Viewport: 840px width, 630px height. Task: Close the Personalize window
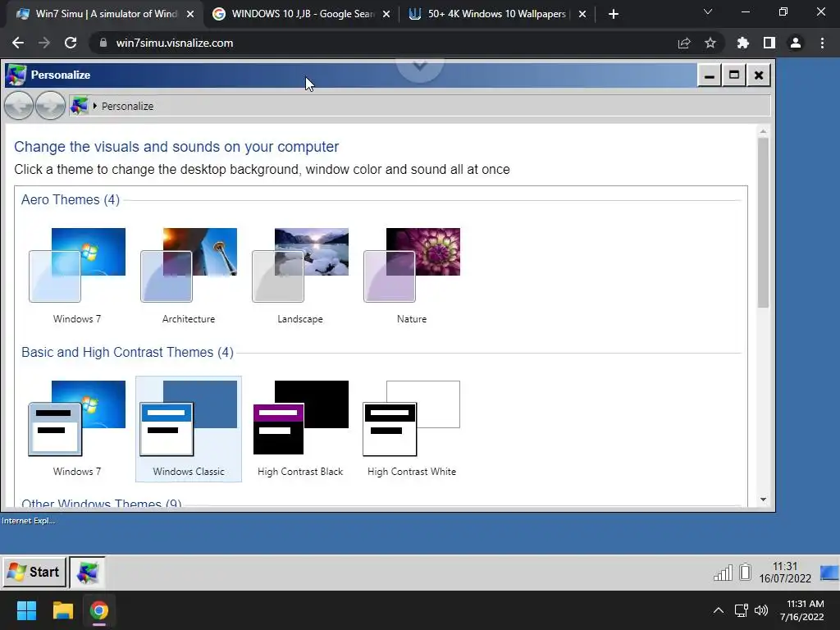click(x=759, y=75)
